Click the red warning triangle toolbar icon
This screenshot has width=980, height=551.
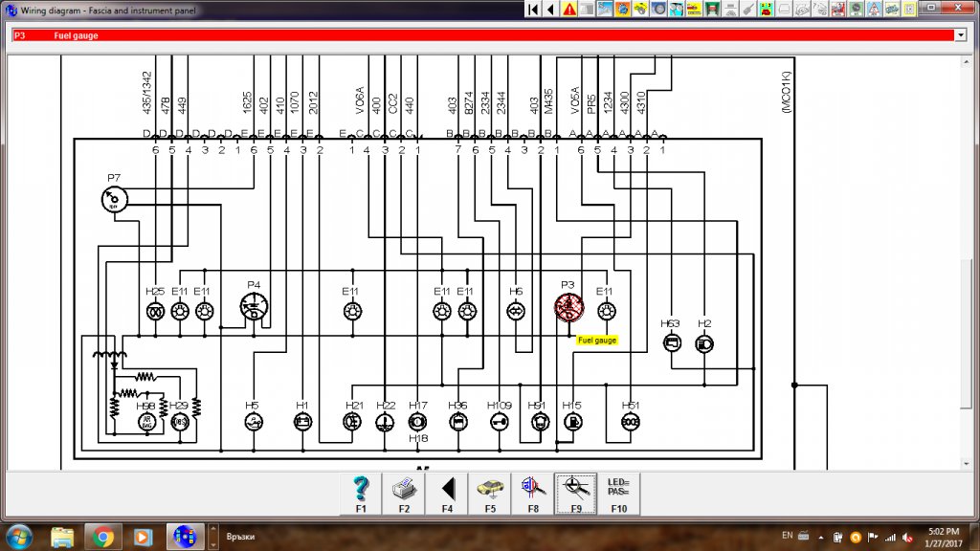tap(568, 9)
